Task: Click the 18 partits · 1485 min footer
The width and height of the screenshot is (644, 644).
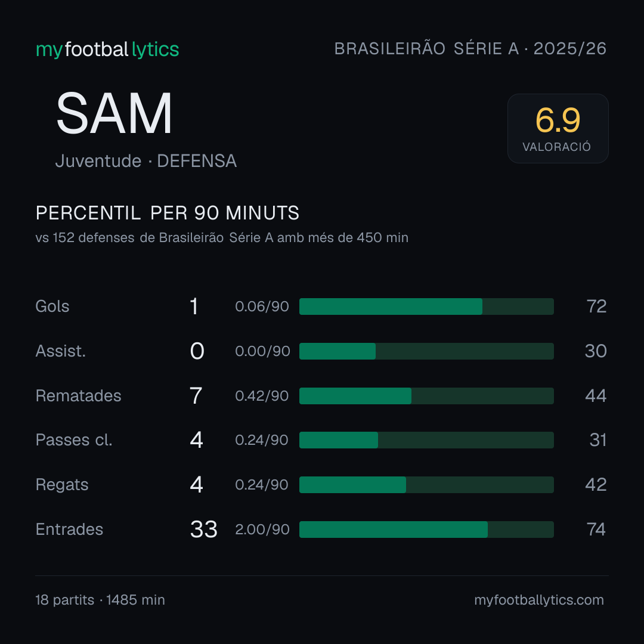Action: pos(100,600)
